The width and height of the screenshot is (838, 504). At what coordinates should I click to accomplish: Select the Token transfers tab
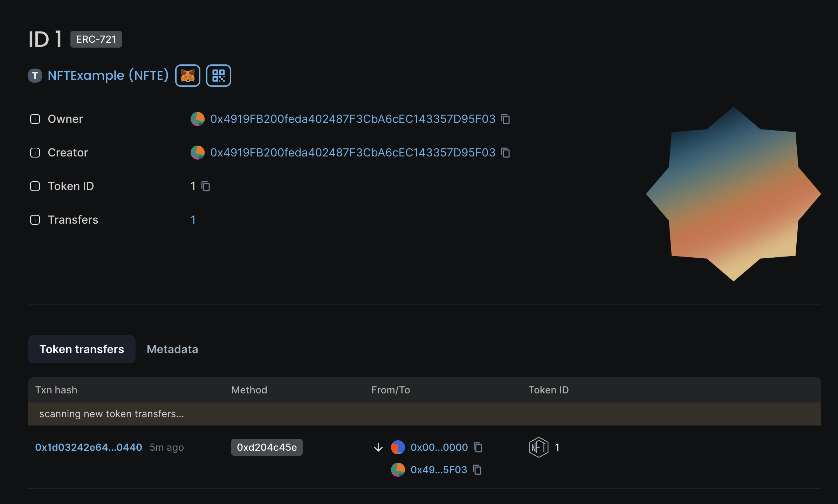pos(82,349)
